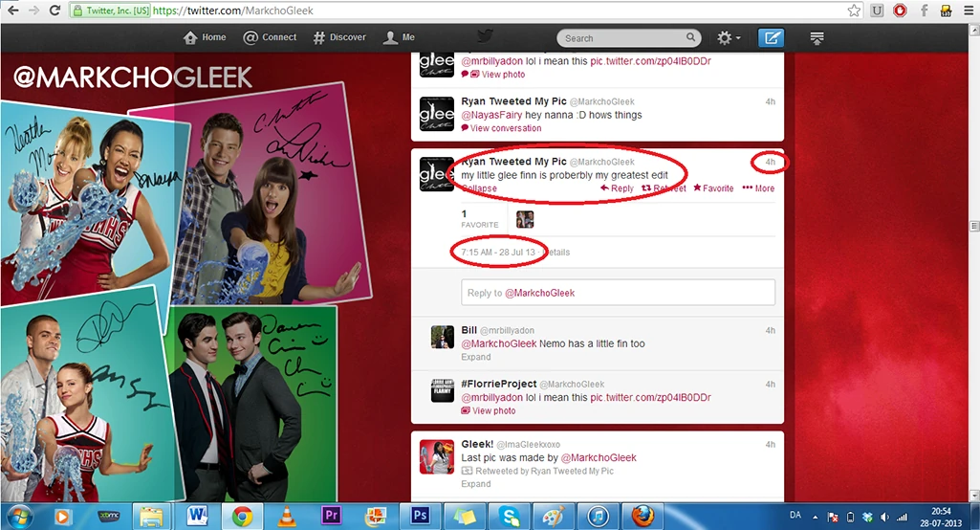Viewport: 980px width, 530px height.
Task: Click the address bar URL
Action: tap(233, 11)
